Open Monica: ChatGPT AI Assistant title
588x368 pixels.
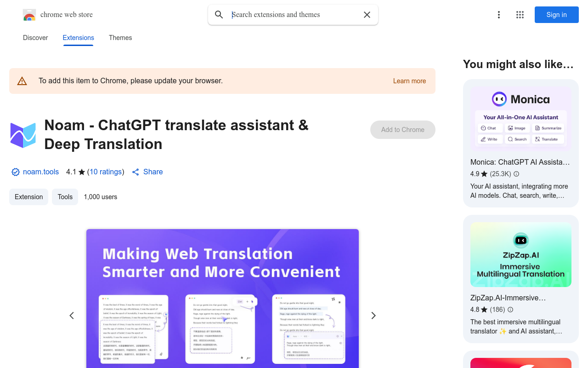tap(520, 162)
